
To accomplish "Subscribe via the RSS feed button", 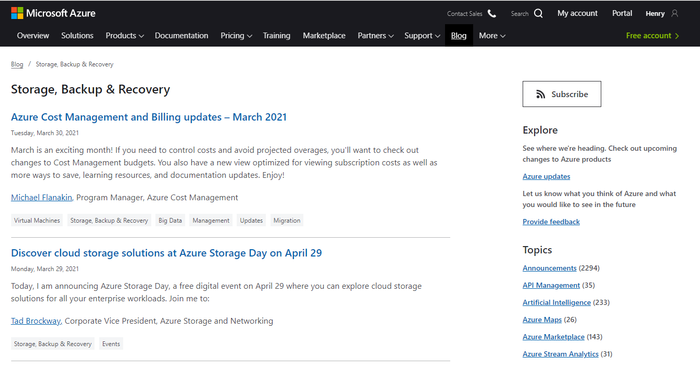I will [562, 94].
